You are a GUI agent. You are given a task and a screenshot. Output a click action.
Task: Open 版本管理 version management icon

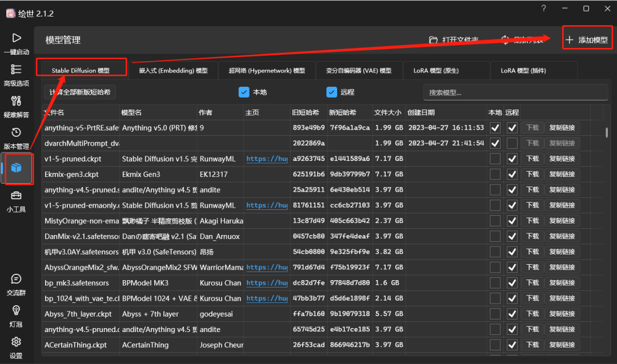[16, 132]
